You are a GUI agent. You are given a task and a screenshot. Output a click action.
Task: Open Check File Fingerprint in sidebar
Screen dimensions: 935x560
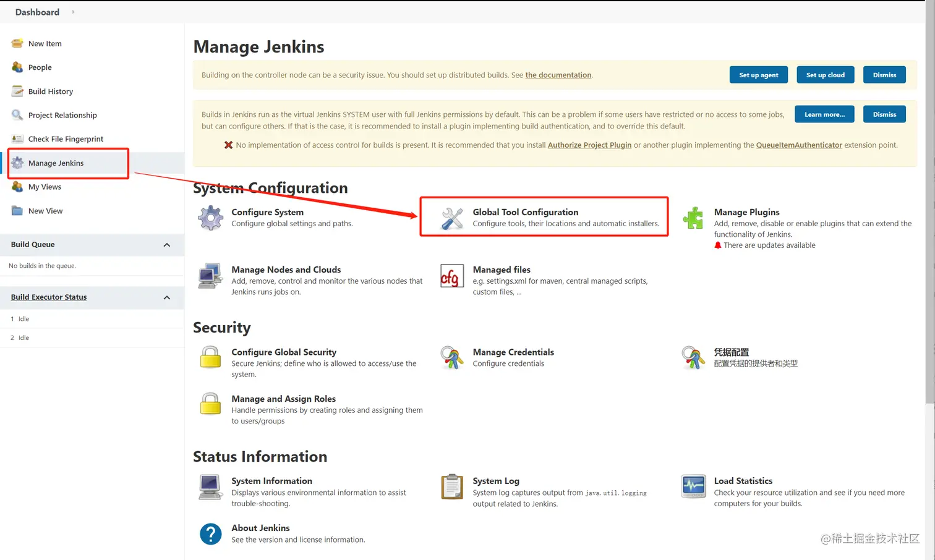pyautogui.click(x=66, y=139)
